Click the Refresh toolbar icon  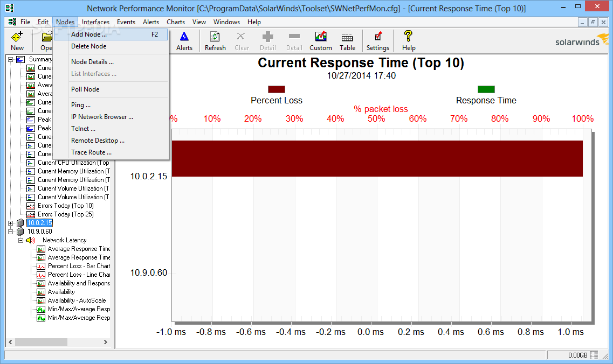[x=215, y=37]
